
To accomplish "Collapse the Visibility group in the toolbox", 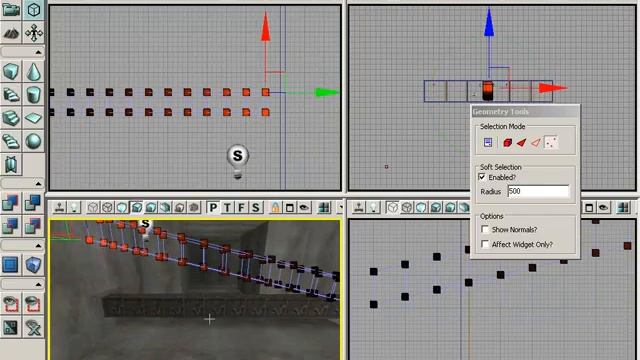I will point(22,284).
